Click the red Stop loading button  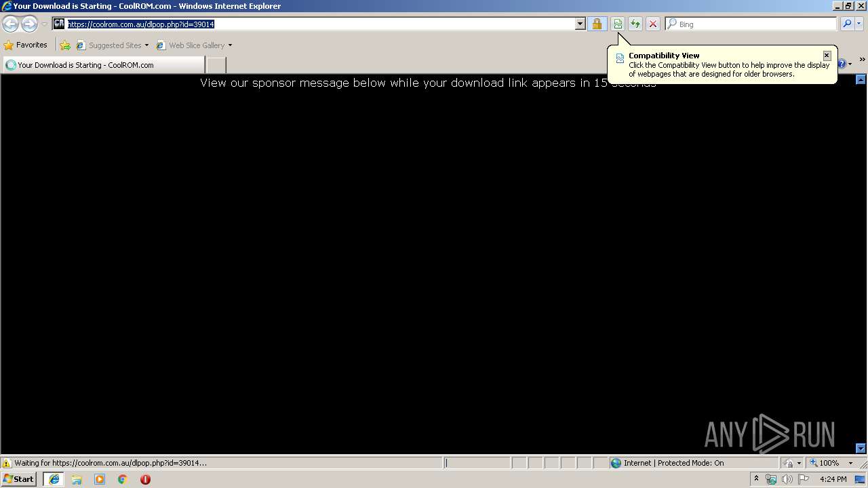point(653,24)
